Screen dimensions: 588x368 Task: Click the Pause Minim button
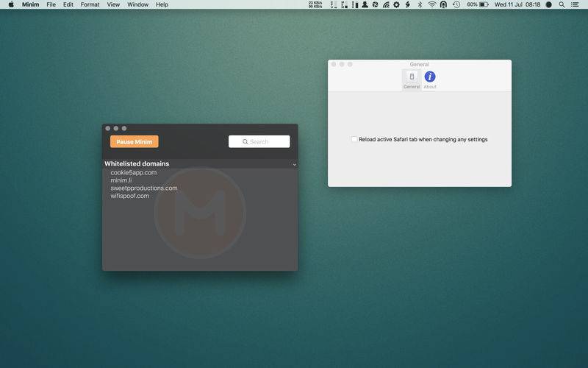point(135,141)
